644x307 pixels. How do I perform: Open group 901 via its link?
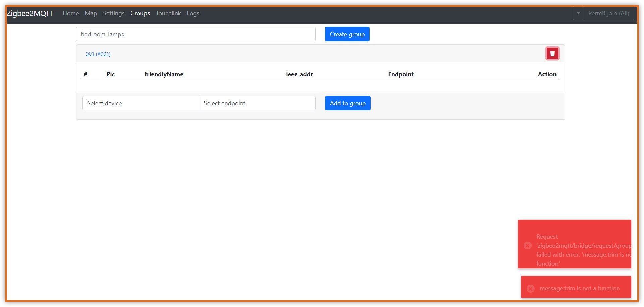[98, 54]
